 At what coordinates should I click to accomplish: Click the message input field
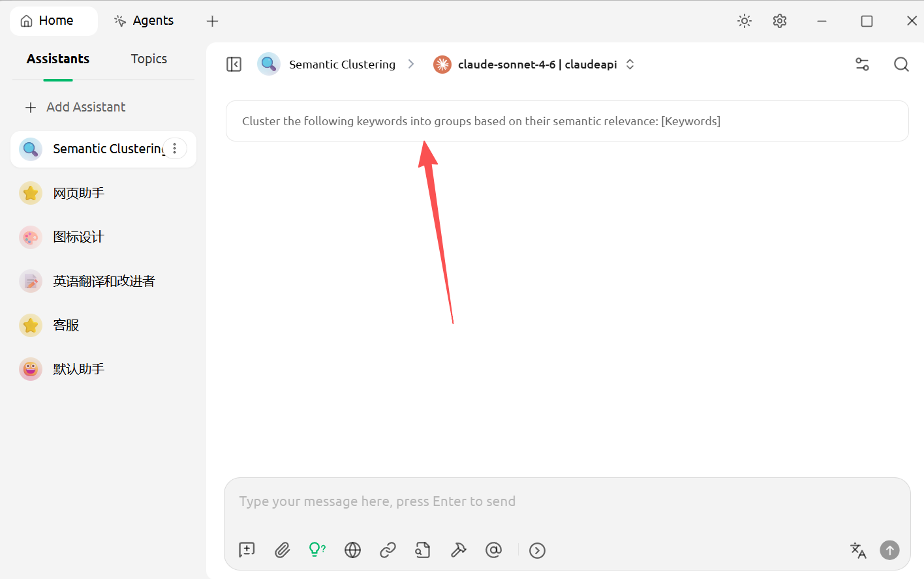coord(566,501)
